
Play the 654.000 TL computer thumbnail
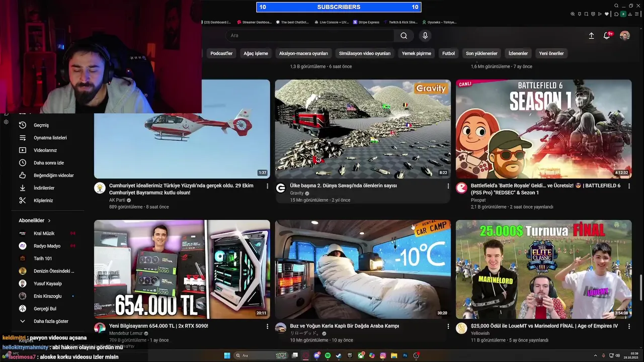coord(182,269)
